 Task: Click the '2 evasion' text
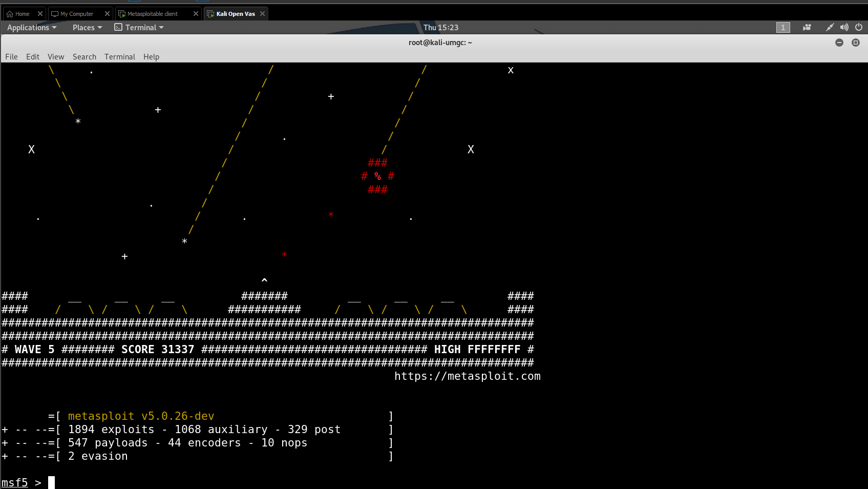coord(98,456)
